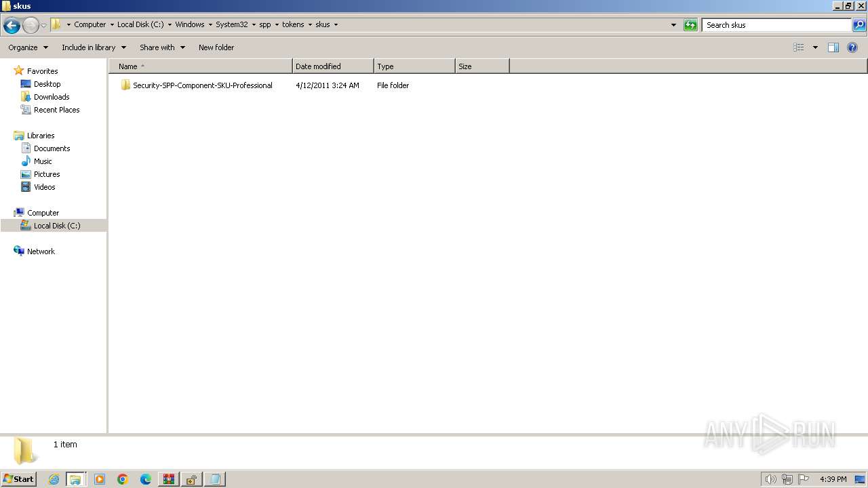Image resolution: width=868 pixels, height=488 pixels.
Task: Click the network tray icon
Action: tap(787, 479)
